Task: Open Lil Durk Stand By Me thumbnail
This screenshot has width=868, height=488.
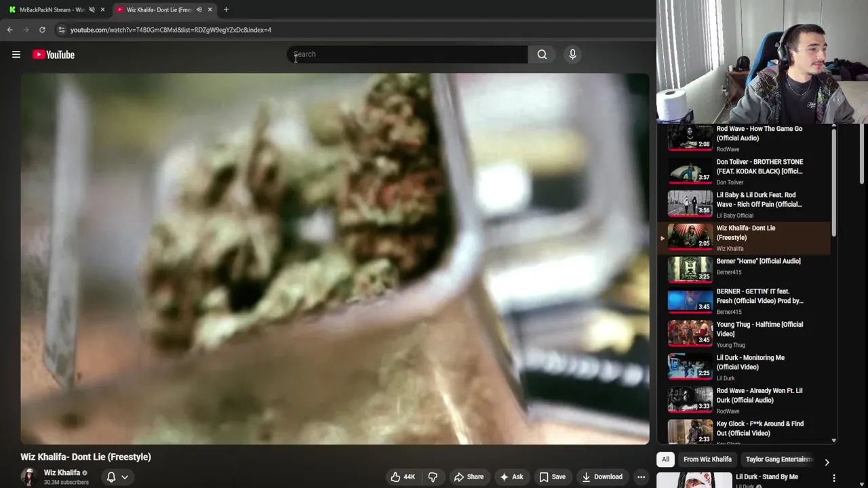Action: tap(694, 481)
